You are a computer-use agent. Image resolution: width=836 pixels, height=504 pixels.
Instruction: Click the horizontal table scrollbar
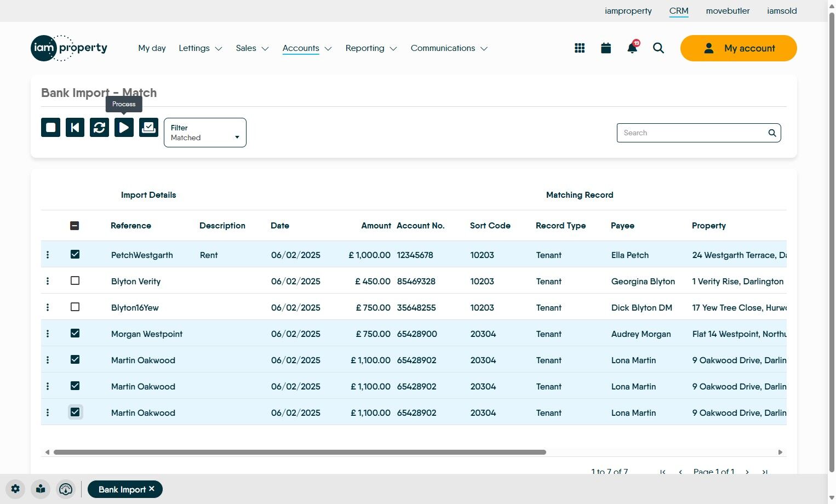pos(300,453)
